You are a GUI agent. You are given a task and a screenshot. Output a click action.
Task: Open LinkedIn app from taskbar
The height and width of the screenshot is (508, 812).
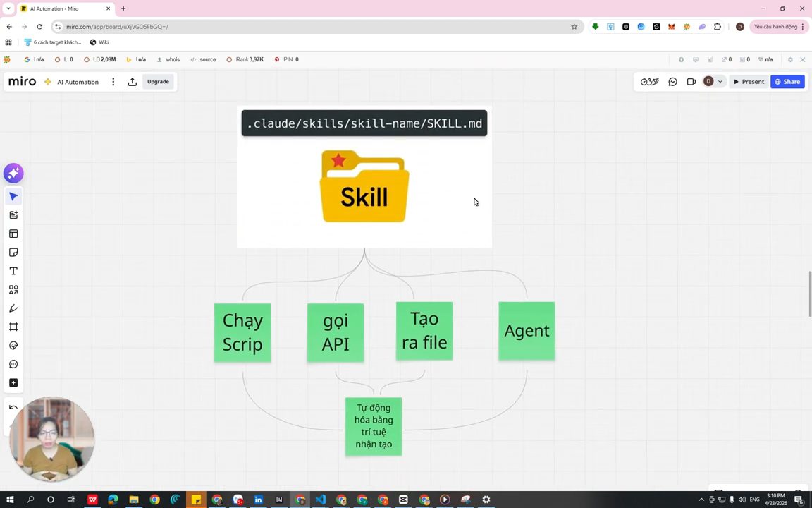click(258, 500)
